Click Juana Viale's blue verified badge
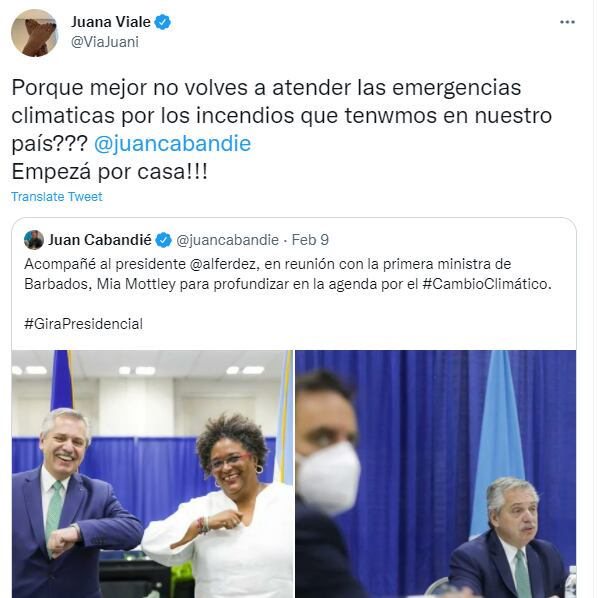The image size is (597, 598). point(163,23)
